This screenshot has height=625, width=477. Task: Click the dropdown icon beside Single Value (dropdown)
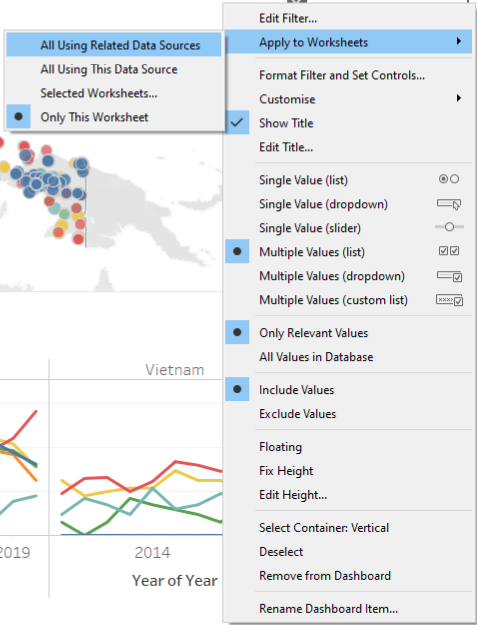coord(449,204)
